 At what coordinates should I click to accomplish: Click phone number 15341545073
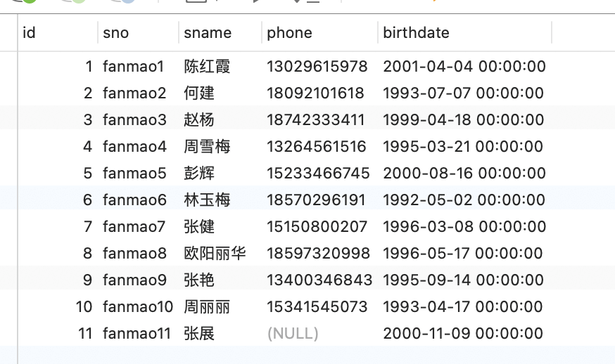click(x=317, y=307)
